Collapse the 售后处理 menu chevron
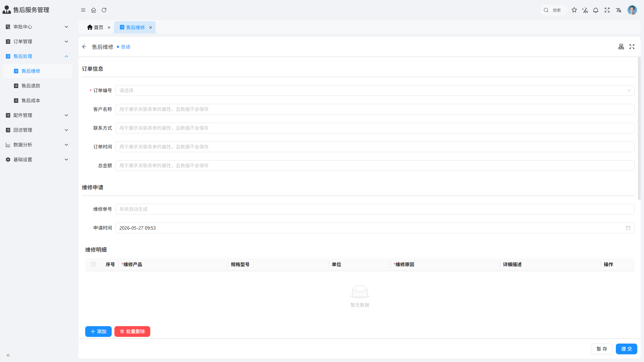The height and width of the screenshot is (362, 644). 66,56
